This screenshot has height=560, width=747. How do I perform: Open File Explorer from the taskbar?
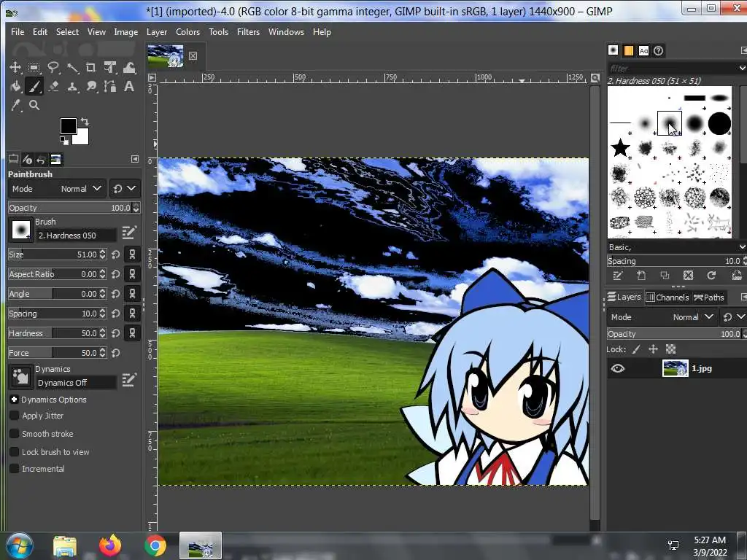pos(65,545)
